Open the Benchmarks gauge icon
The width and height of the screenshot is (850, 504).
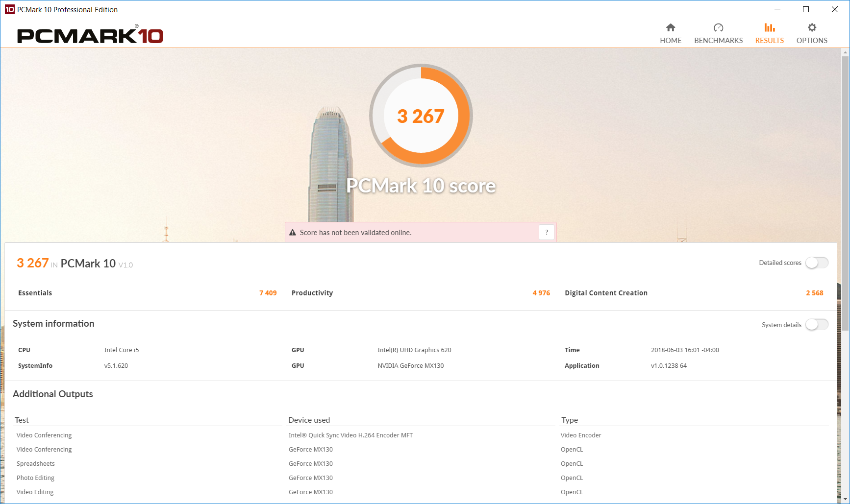tap(718, 27)
